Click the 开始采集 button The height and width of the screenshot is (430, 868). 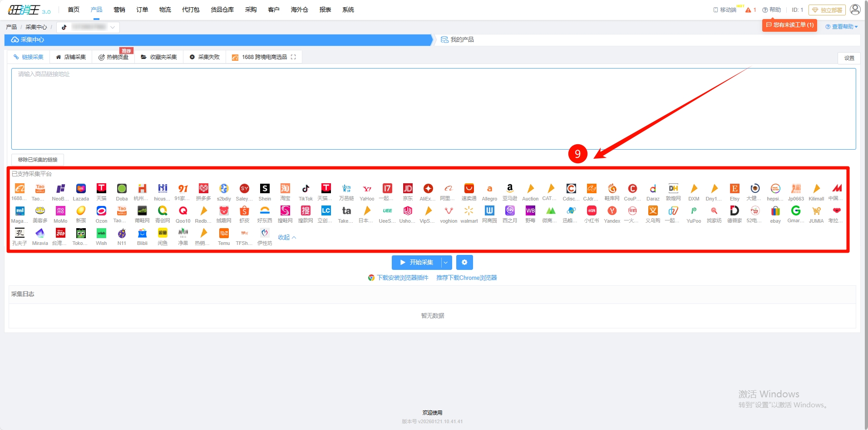pyautogui.click(x=417, y=262)
